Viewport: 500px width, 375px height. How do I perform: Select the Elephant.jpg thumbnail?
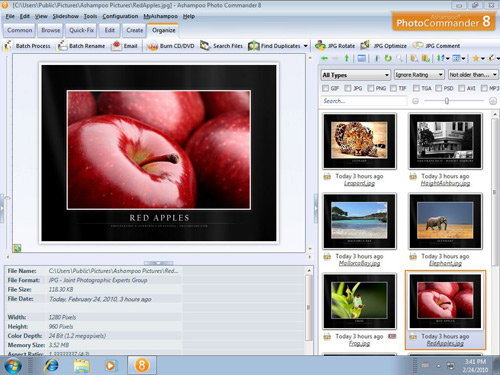click(445, 221)
